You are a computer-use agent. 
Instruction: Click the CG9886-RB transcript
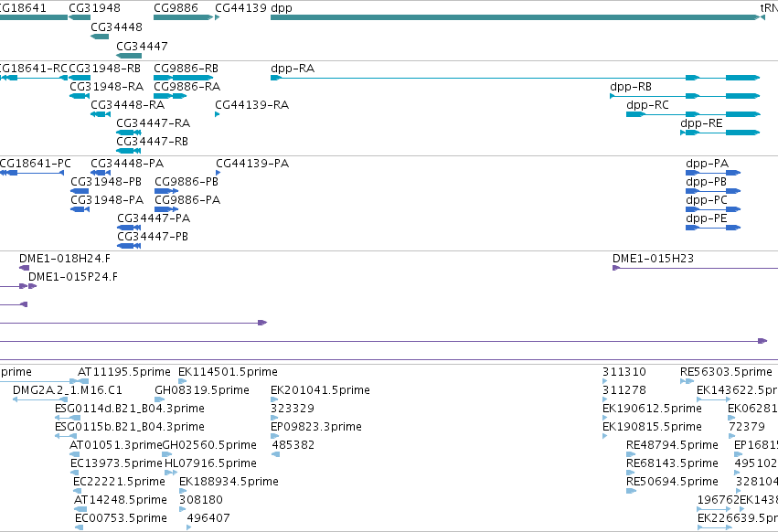tap(183, 78)
